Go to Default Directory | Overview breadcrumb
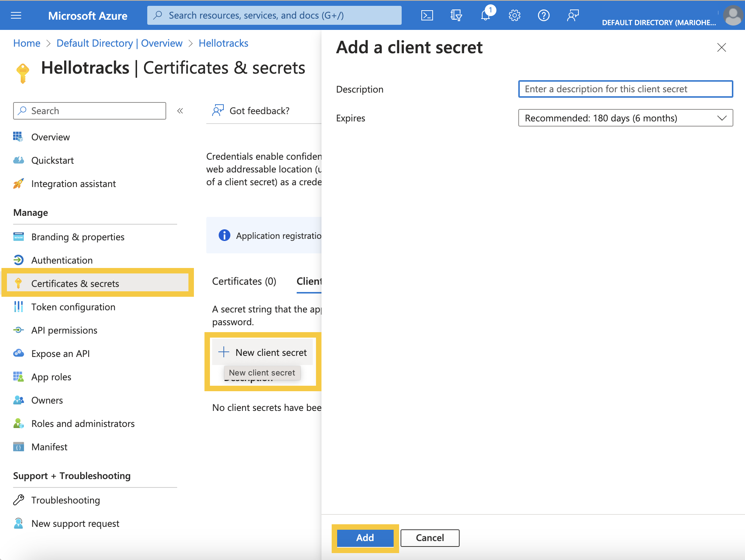This screenshot has height=560, width=745. 120,43
